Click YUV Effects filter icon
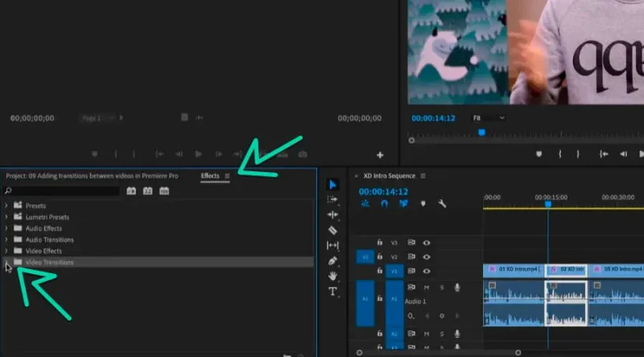The image size is (644, 357). coord(164,191)
